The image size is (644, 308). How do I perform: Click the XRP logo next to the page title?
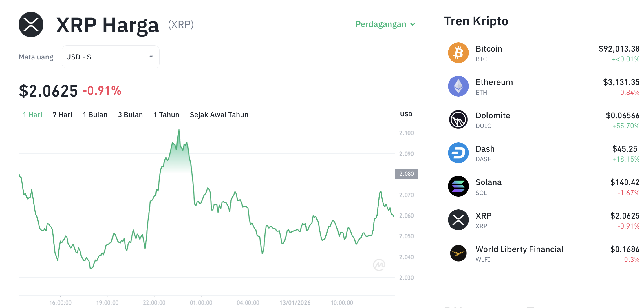point(31,24)
